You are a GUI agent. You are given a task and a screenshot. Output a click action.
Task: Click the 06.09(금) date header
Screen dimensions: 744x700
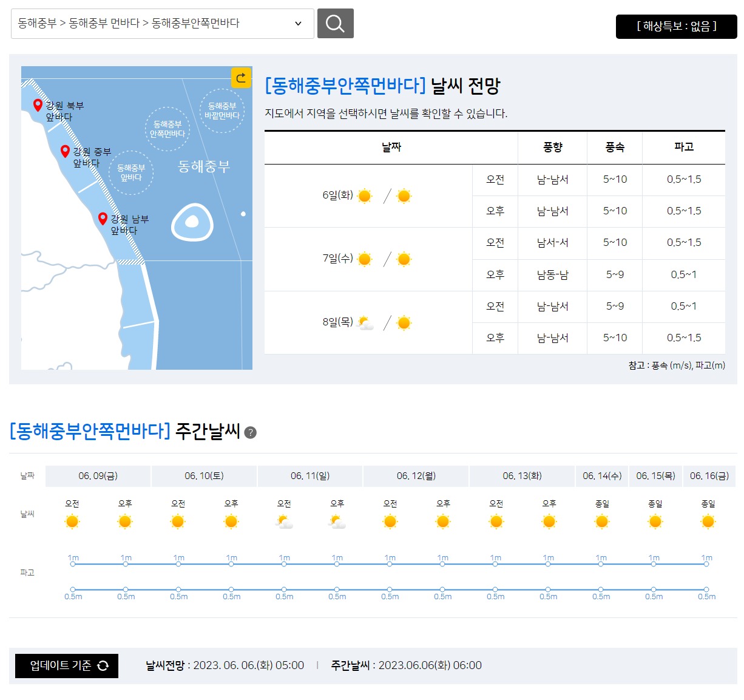98,476
